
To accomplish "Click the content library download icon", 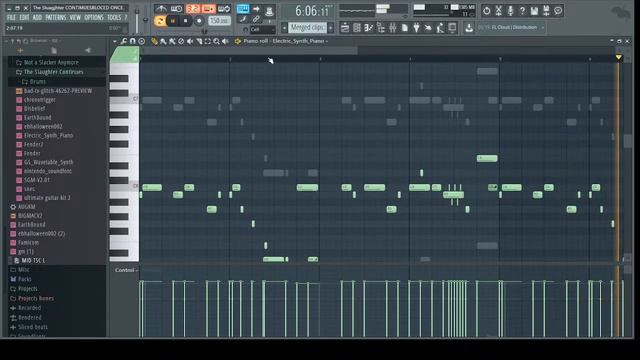I will click(469, 28).
